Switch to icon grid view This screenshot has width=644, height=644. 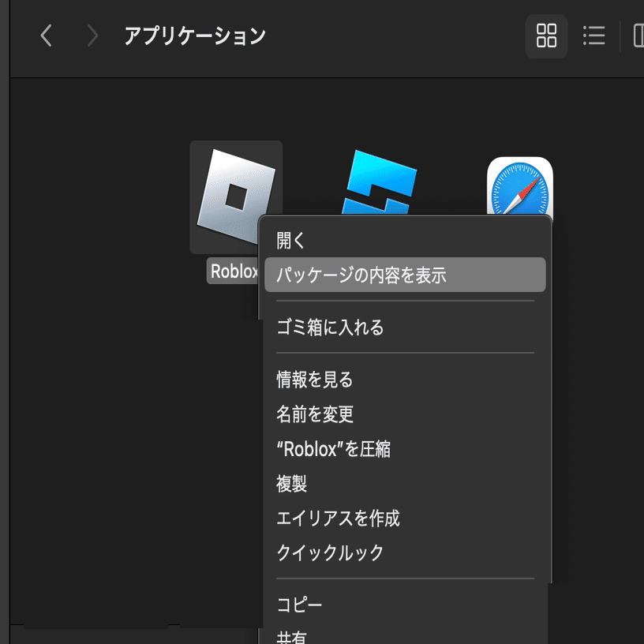546,36
